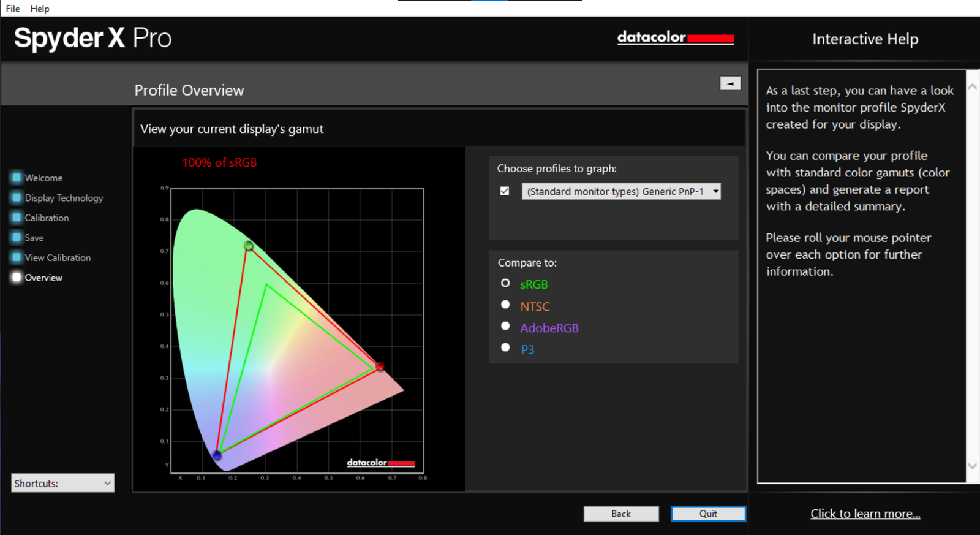Go to the Calibration step label
Viewport: 980px width, 535px height.
(x=47, y=218)
